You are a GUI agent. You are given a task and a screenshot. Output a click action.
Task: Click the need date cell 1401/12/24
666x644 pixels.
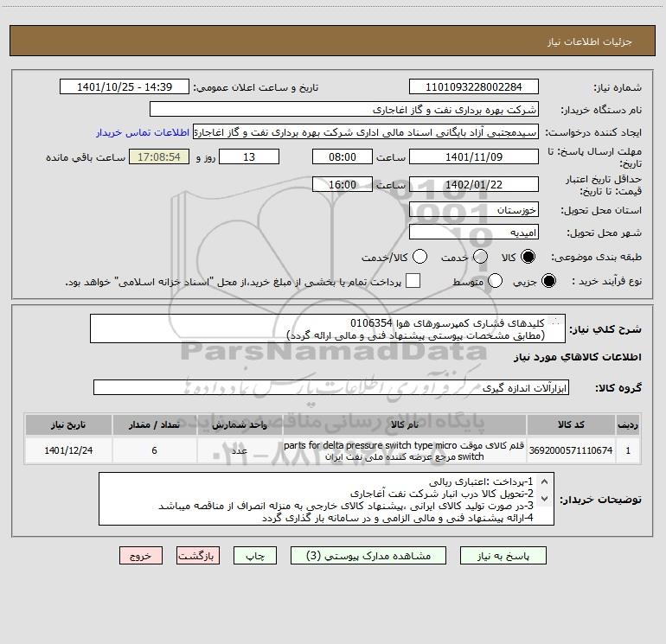click(x=68, y=450)
